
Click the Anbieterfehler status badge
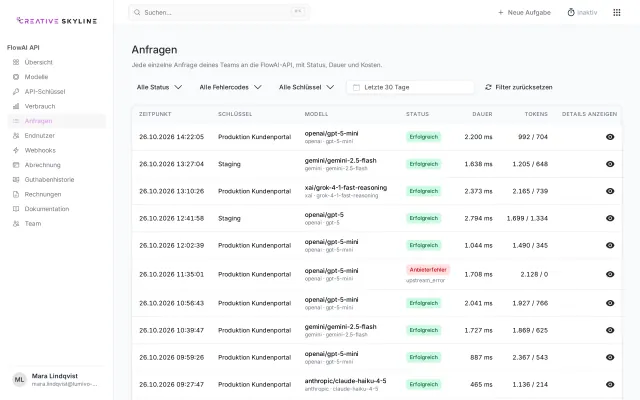click(428, 270)
